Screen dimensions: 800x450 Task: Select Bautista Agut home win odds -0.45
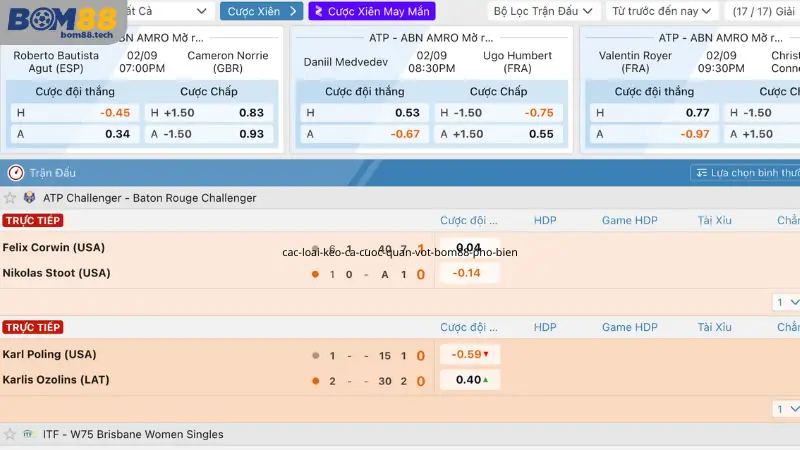(75, 113)
